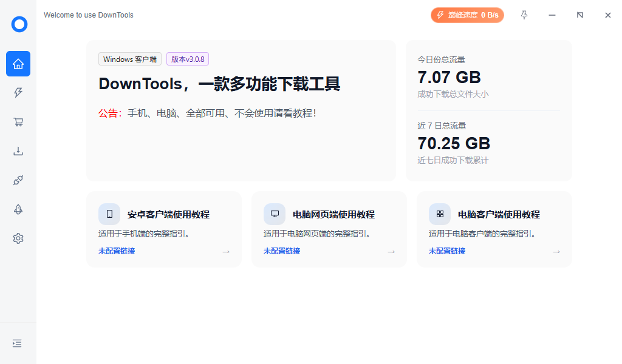Click the peak speed 0 B/s badge

pos(467,15)
